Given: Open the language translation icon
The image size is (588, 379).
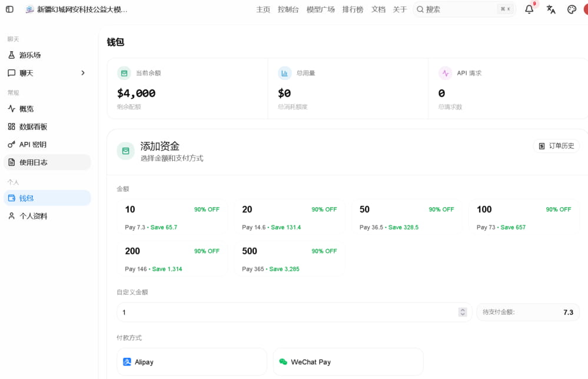Looking at the screenshot, I should (x=550, y=9).
